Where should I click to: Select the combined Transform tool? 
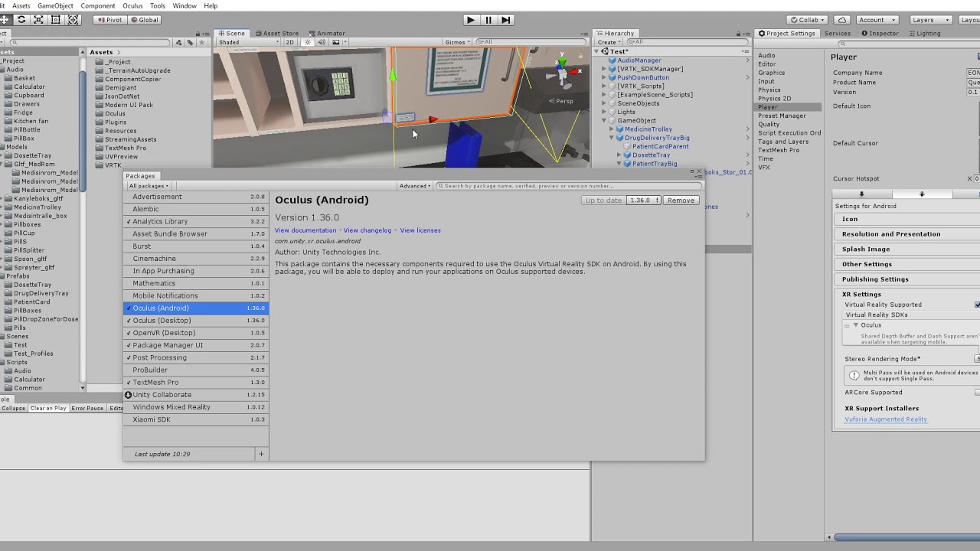[73, 20]
